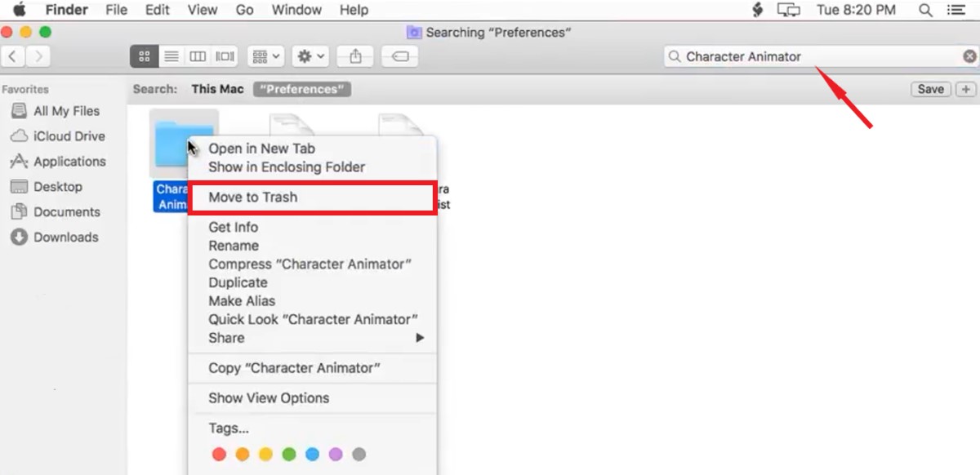Switch Finder to Cover Flow view
Screen dimensions: 980x475
(x=225, y=56)
